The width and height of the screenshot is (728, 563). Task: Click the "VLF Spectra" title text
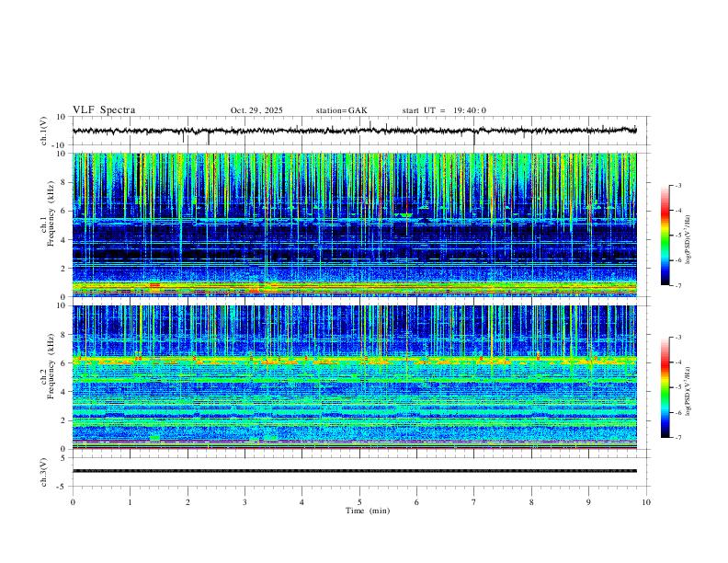[x=104, y=110]
